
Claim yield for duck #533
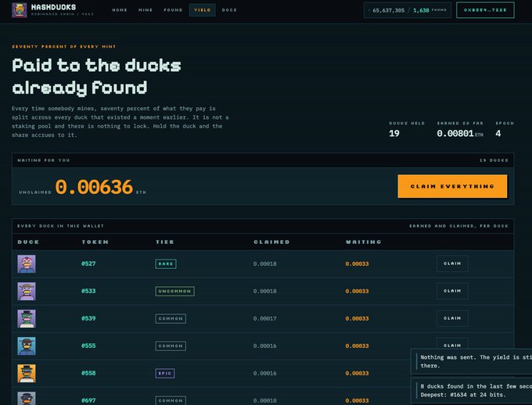[x=452, y=291]
